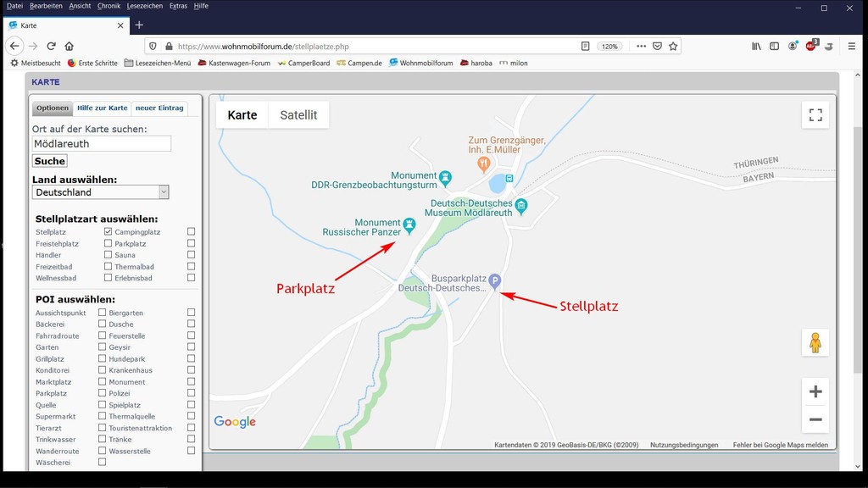The width and height of the screenshot is (868, 488).
Task: Open the CamperBoard bookmark
Action: (x=304, y=63)
